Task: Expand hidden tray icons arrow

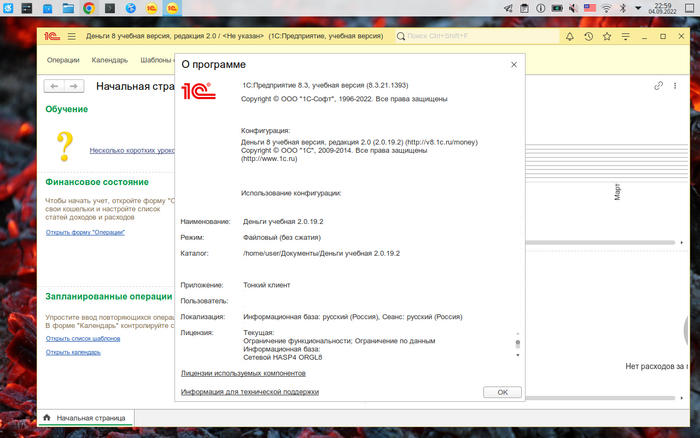Action: [638, 8]
